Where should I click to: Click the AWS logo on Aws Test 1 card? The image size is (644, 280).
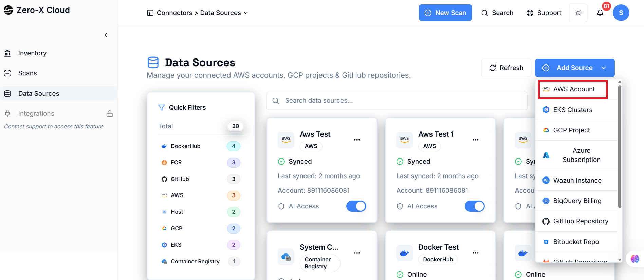coord(405,140)
